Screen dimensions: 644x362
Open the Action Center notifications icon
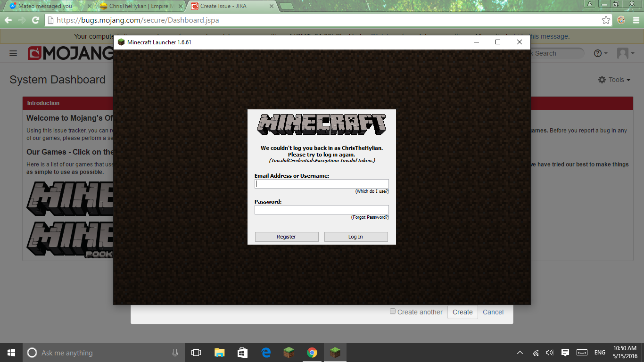tap(565, 353)
